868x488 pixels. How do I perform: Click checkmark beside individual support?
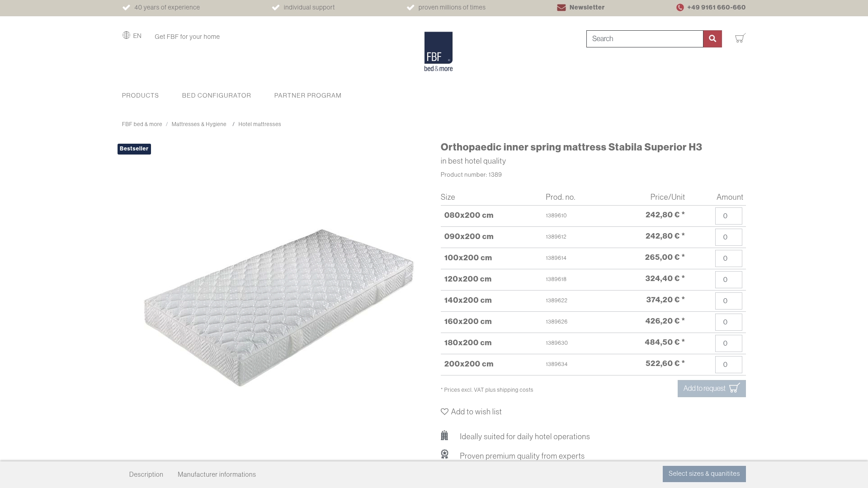coord(276,8)
